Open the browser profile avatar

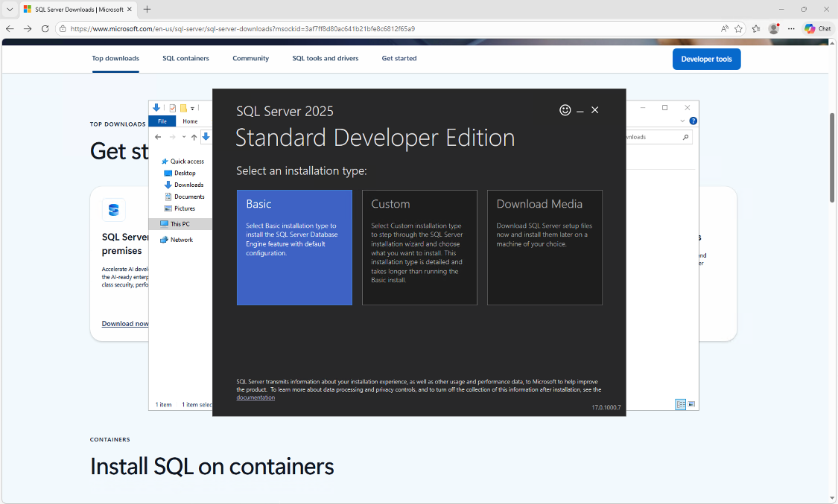pos(773,29)
